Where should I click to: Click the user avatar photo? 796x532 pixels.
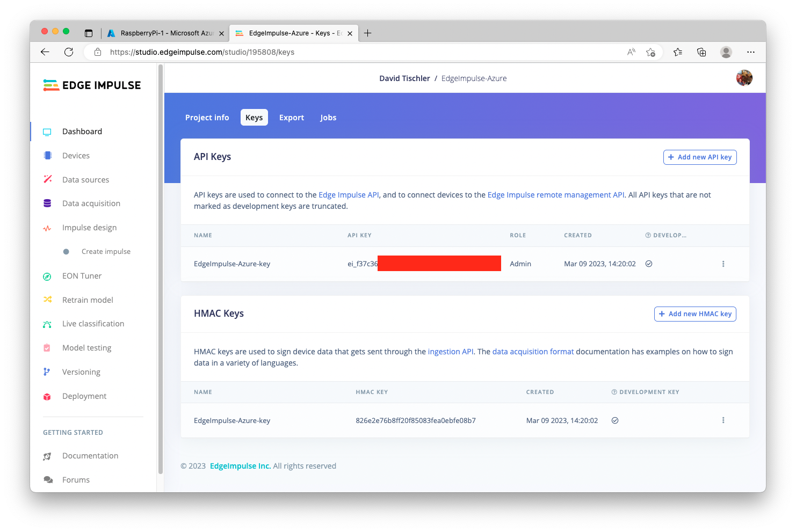point(744,78)
